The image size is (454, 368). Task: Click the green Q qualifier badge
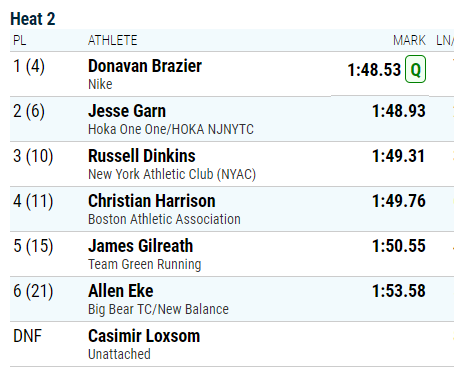click(x=415, y=69)
